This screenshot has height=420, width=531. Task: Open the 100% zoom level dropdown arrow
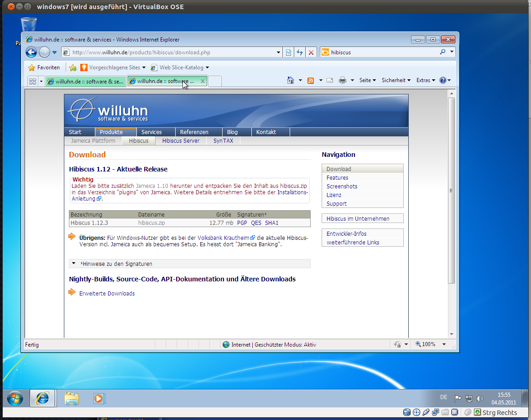tap(444, 344)
